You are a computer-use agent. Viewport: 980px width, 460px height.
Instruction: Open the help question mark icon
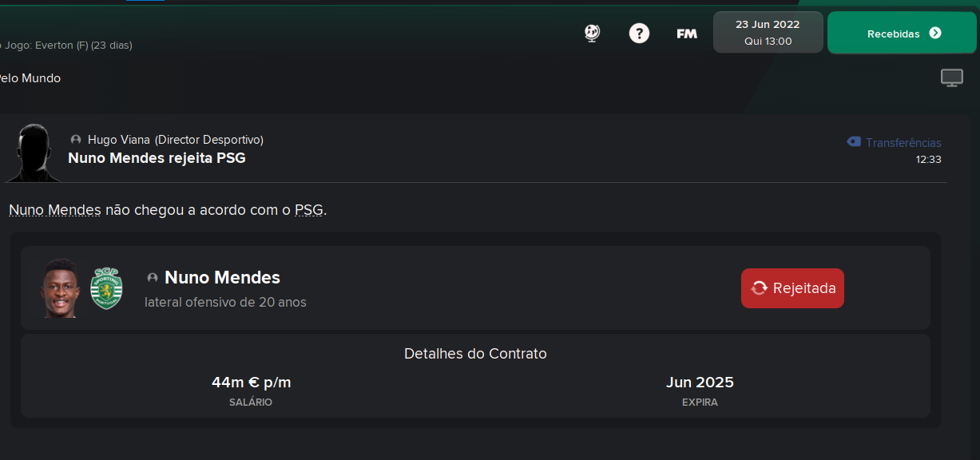[639, 34]
